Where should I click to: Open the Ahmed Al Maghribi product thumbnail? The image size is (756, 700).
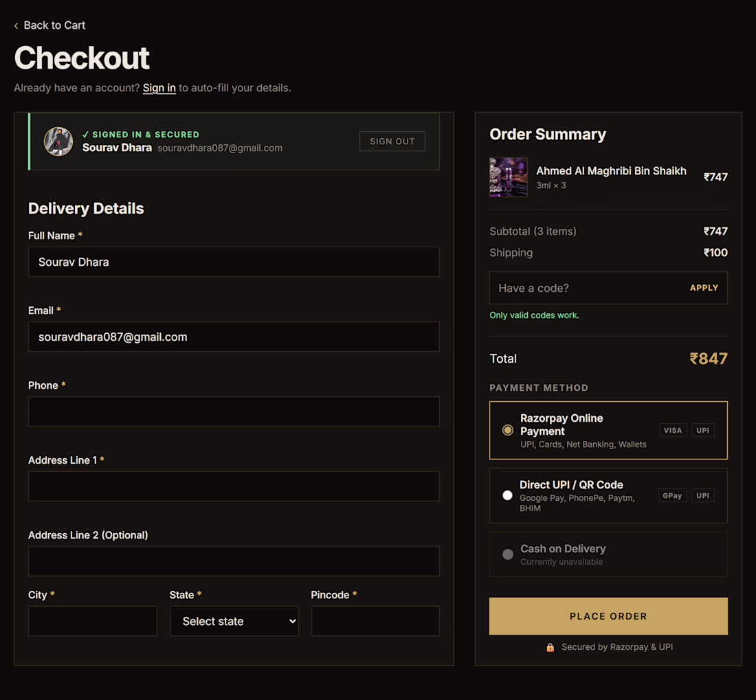(508, 177)
